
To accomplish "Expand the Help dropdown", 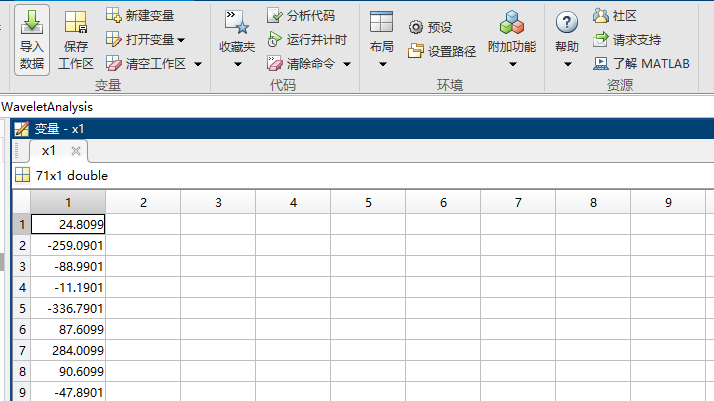I will click(x=567, y=65).
